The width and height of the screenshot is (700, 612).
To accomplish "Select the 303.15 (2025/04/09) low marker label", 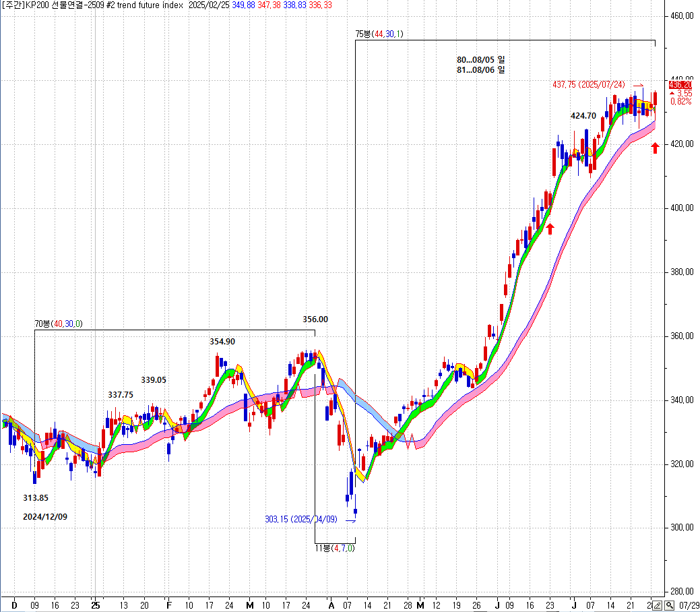I will (301, 520).
